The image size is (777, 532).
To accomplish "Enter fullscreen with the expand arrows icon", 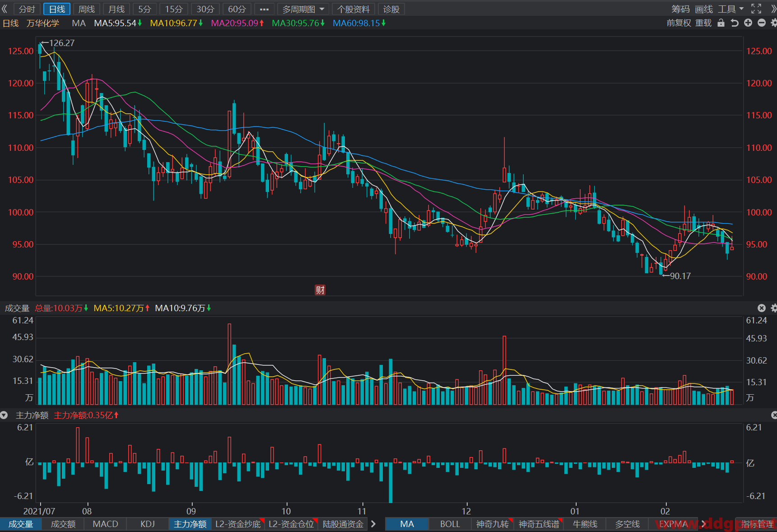I will (x=756, y=9).
